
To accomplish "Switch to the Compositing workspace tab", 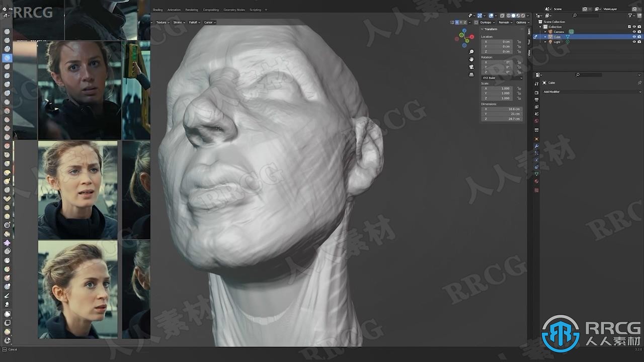I will click(211, 10).
